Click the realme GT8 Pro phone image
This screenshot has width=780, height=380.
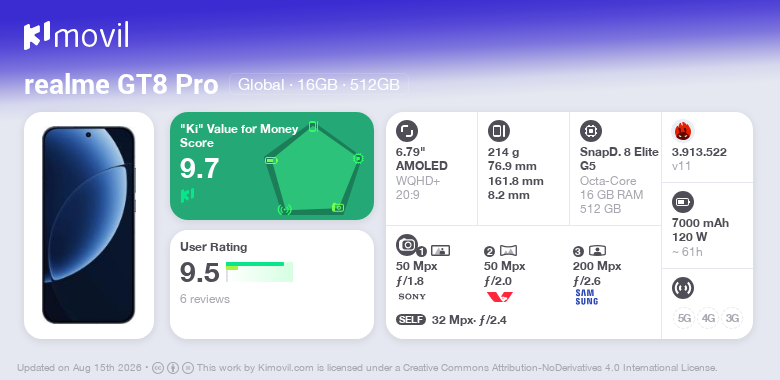point(89,225)
